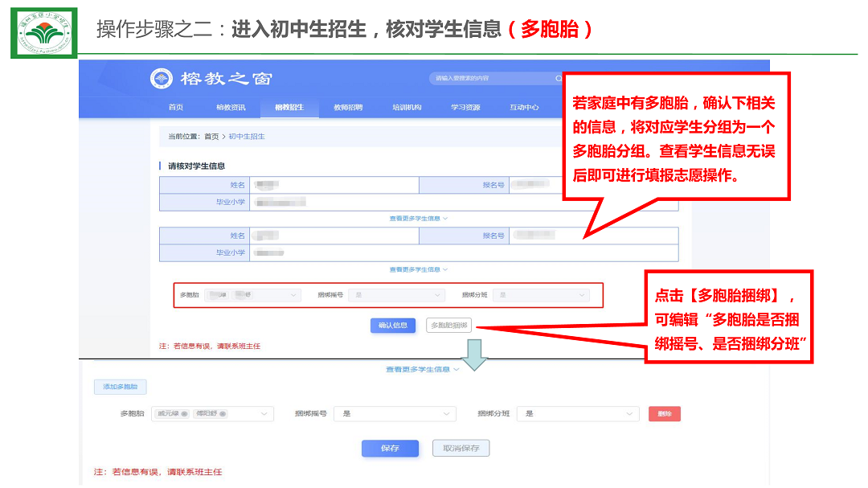Click the red 删除 button
868x488 pixels.
click(x=664, y=414)
